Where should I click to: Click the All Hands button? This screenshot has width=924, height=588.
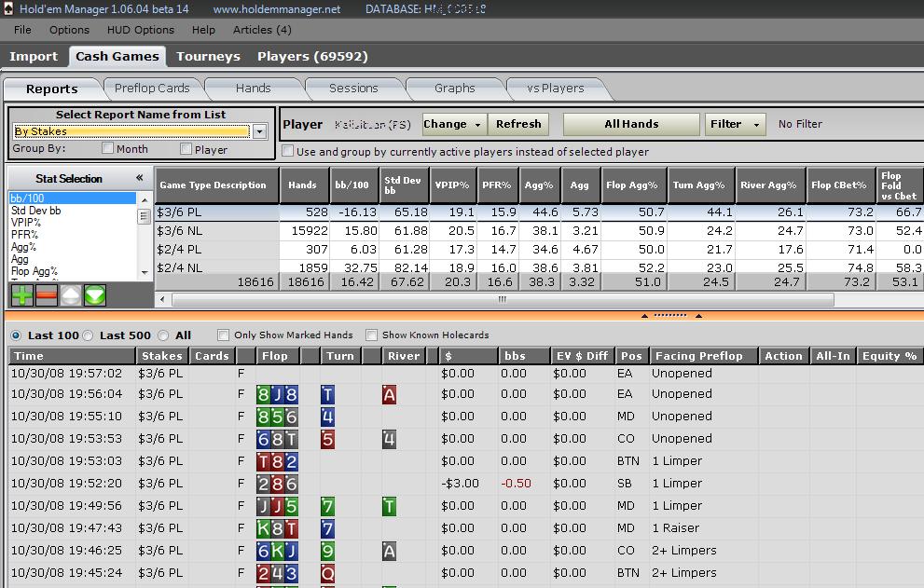pyautogui.click(x=631, y=124)
